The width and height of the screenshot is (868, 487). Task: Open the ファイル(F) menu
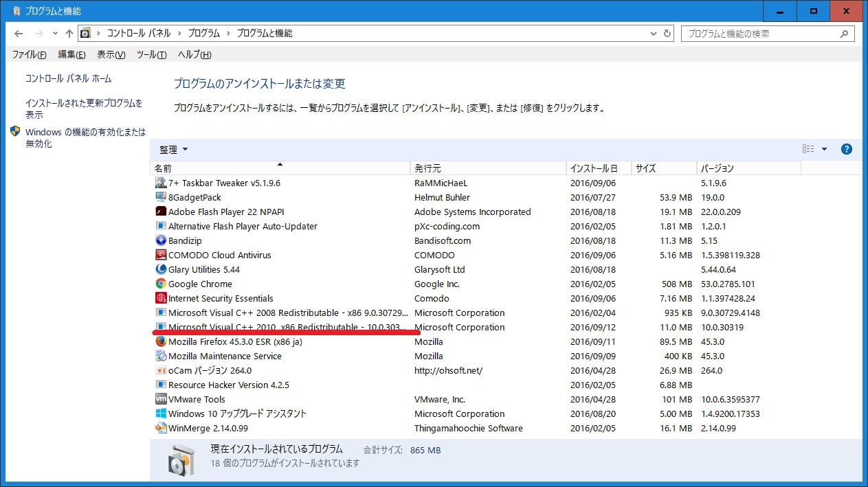pos(29,55)
